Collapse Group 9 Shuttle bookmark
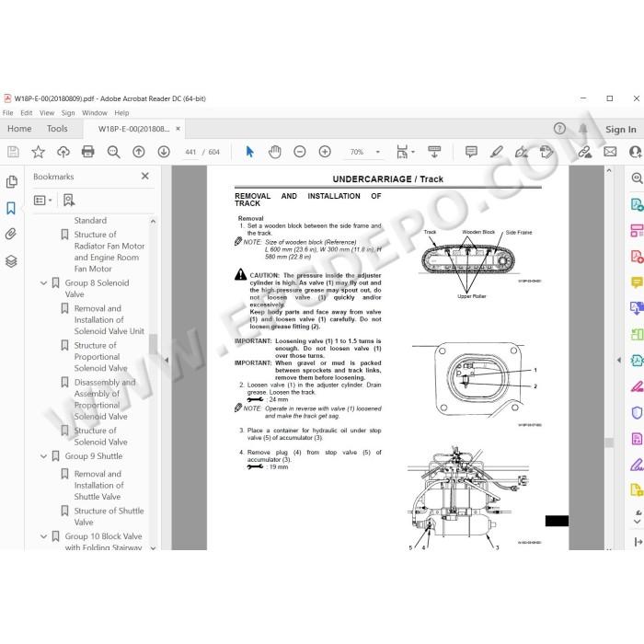The height and width of the screenshot is (644, 644). pos(43,456)
